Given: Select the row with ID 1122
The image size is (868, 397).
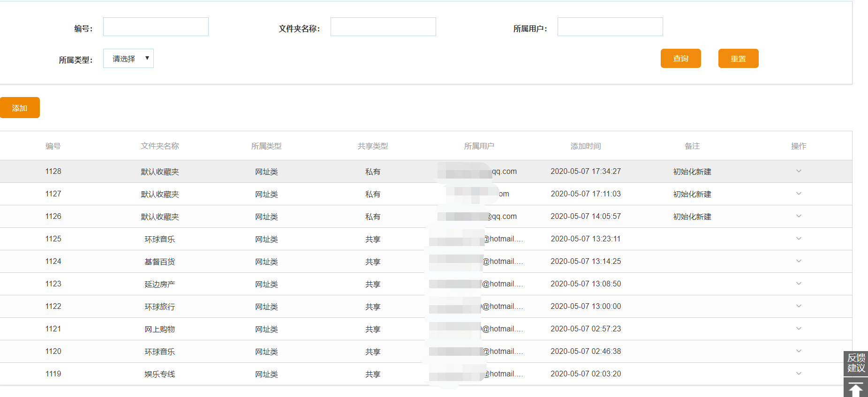Looking at the screenshot, I should (53, 307).
